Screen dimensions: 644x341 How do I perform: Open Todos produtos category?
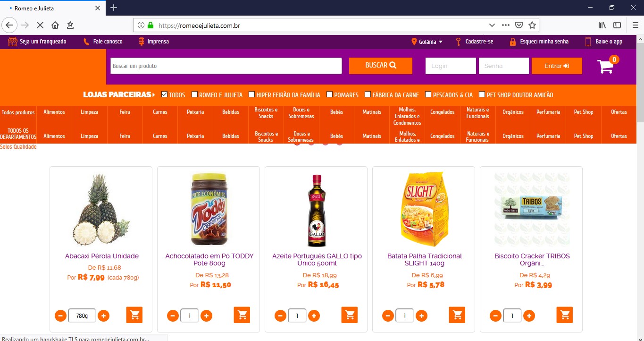[18, 112]
